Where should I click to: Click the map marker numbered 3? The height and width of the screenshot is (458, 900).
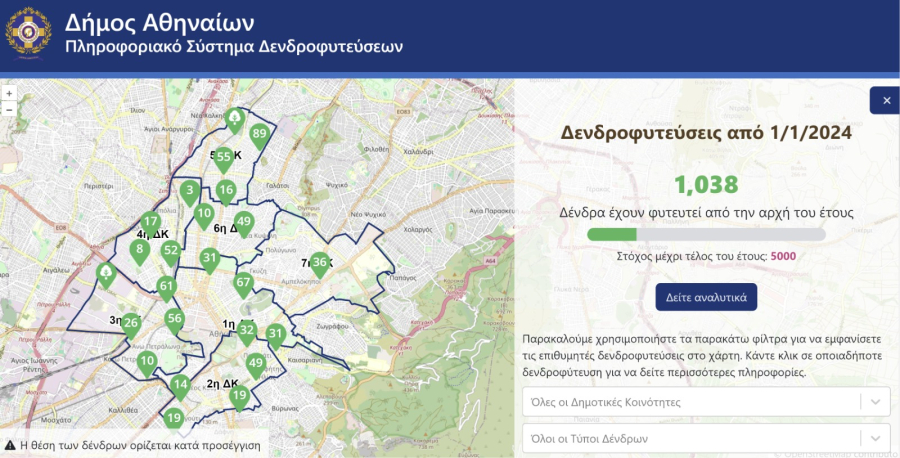click(189, 190)
